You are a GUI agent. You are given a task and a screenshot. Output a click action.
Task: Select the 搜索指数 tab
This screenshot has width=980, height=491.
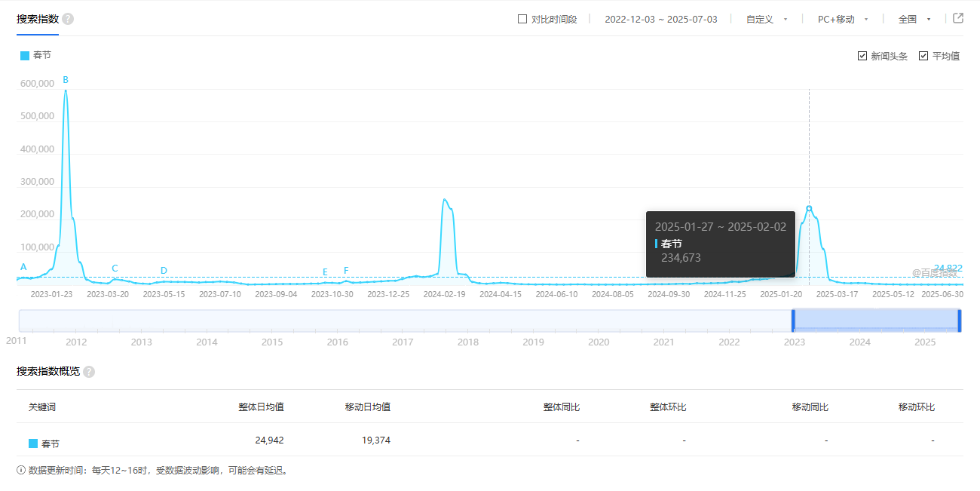(x=38, y=19)
